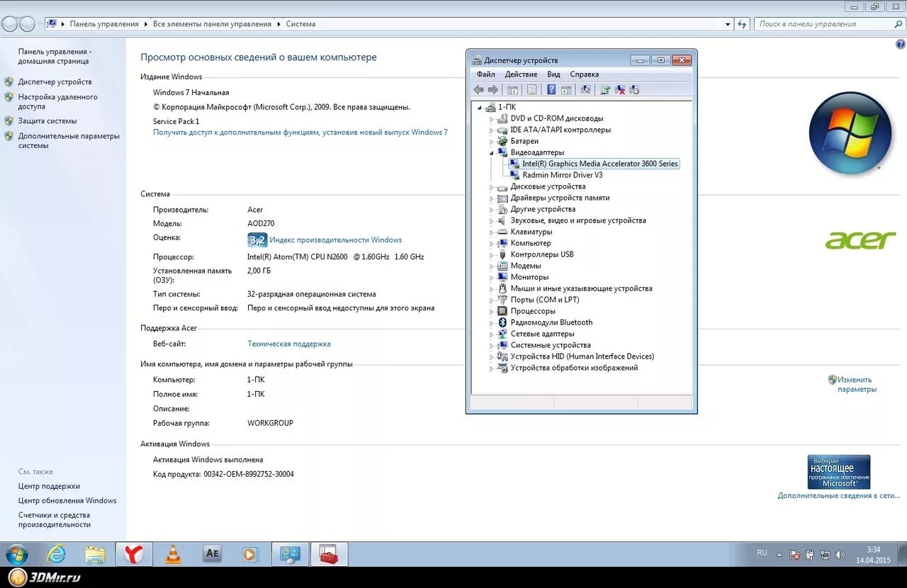Collapse the Видеоадаптеры node

click(491, 153)
